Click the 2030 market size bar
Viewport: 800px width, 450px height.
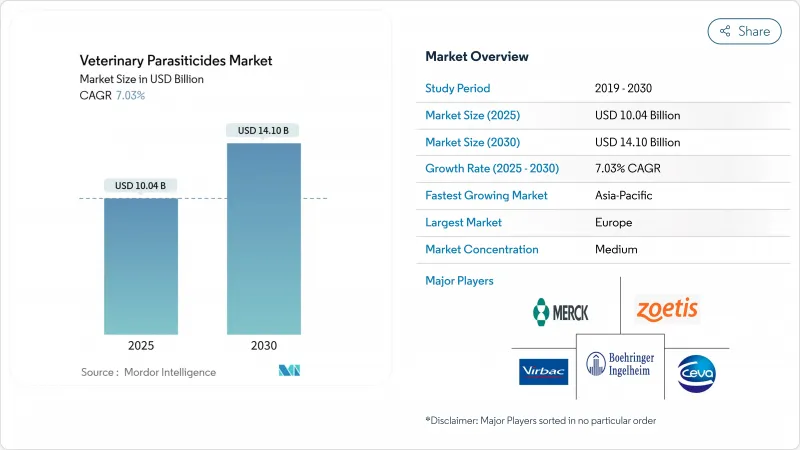pyautogui.click(x=263, y=238)
